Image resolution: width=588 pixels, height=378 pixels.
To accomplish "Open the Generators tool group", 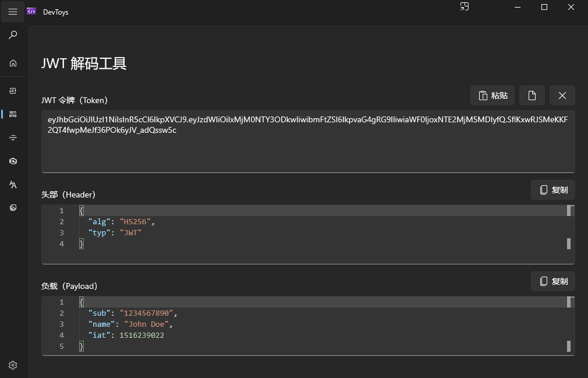I will pos(13,161).
